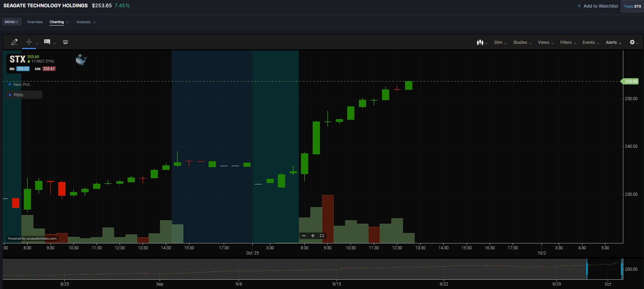644x289 pixels.
Task: Click the 253.65 current price axis label
Action: point(630,81)
